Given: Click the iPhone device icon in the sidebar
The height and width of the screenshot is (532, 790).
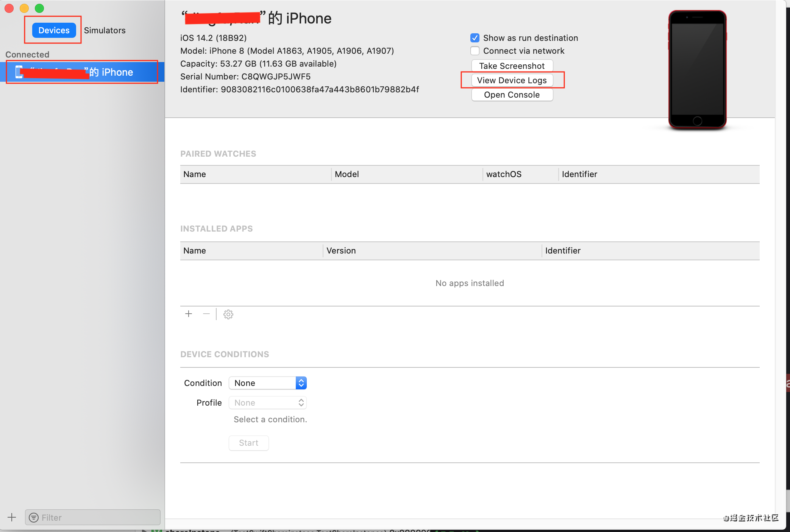Looking at the screenshot, I should (19, 72).
